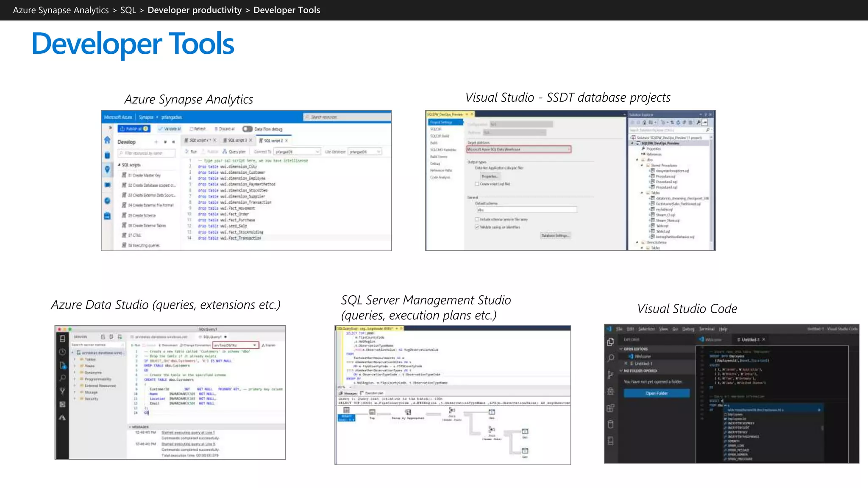Click the Database Settings button in Visual Studio

pyautogui.click(x=556, y=236)
